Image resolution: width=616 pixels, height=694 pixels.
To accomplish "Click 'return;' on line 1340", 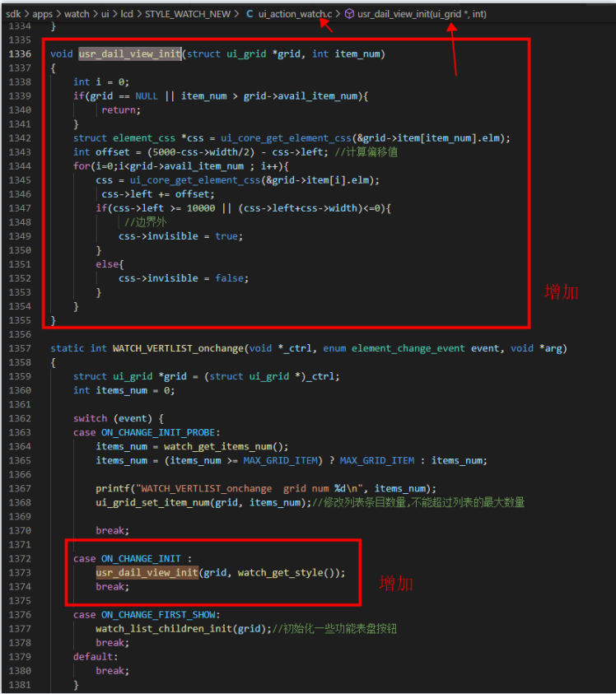I will [121, 110].
